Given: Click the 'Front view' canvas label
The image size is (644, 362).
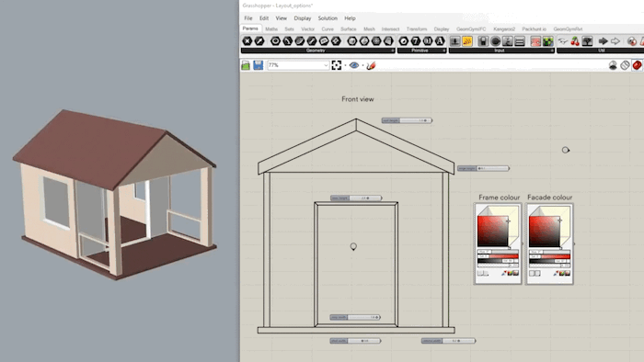Looking at the screenshot, I should [x=358, y=99].
